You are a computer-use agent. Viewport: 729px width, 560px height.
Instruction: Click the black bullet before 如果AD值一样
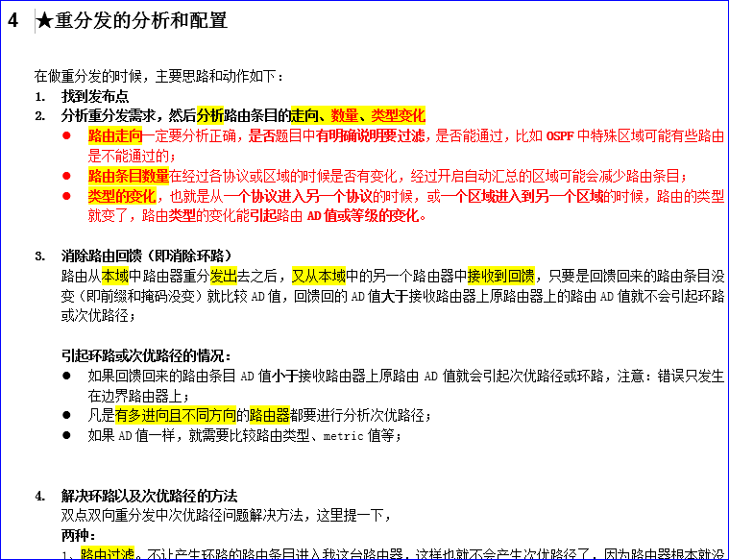[x=66, y=435]
